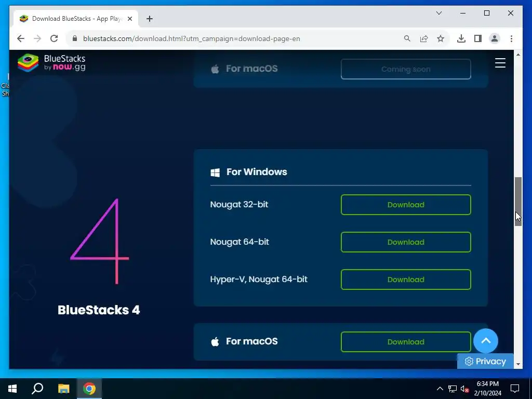Open Windows taskbar search

click(37, 389)
